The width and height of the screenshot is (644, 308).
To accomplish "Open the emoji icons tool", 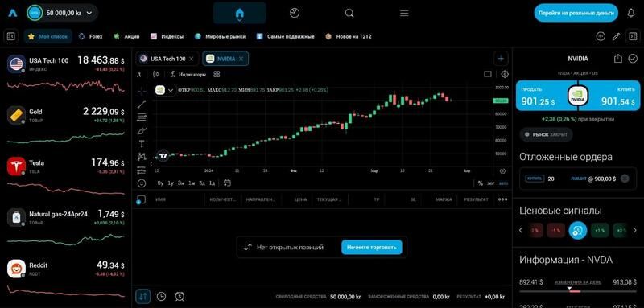I will pos(142,183).
